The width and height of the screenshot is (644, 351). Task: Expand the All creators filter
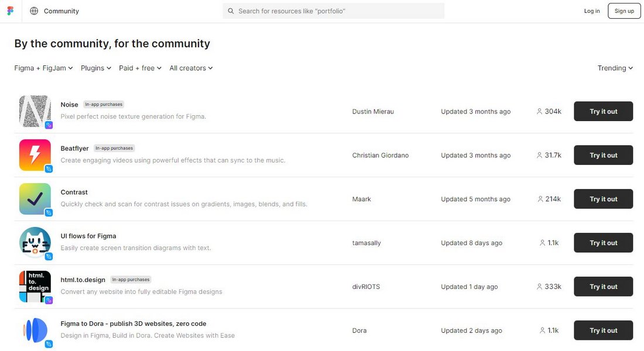tap(191, 68)
